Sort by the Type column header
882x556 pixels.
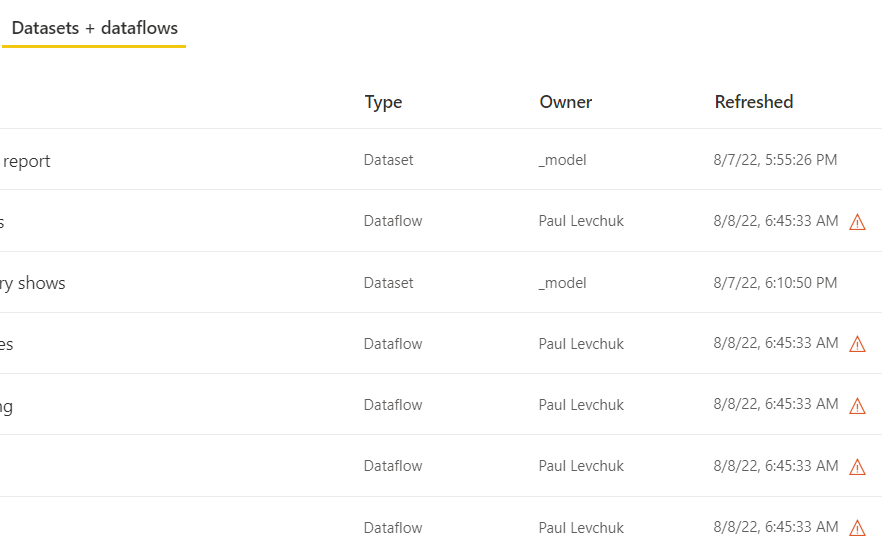tap(383, 102)
